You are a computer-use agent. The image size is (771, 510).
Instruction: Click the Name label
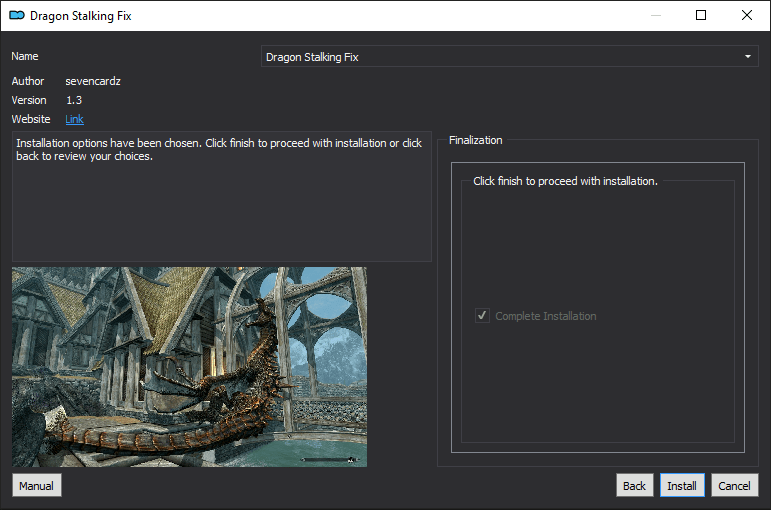point(25,56)
